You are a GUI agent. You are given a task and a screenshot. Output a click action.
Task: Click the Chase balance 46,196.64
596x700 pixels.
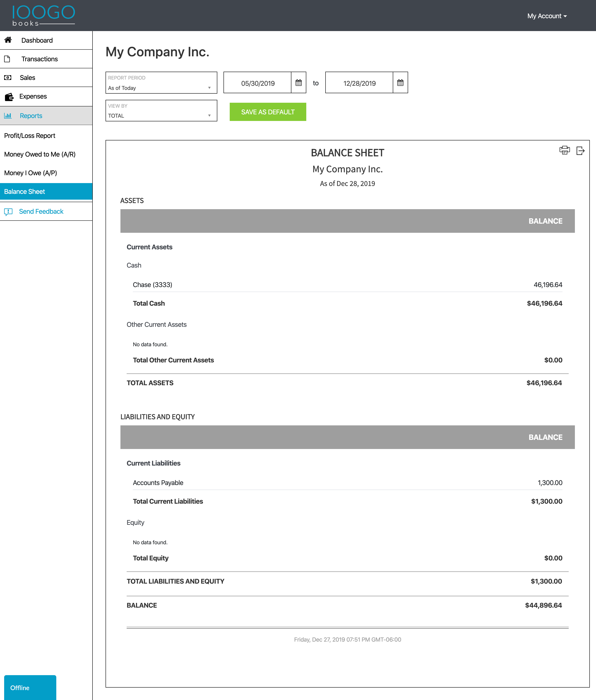(548, 285)
